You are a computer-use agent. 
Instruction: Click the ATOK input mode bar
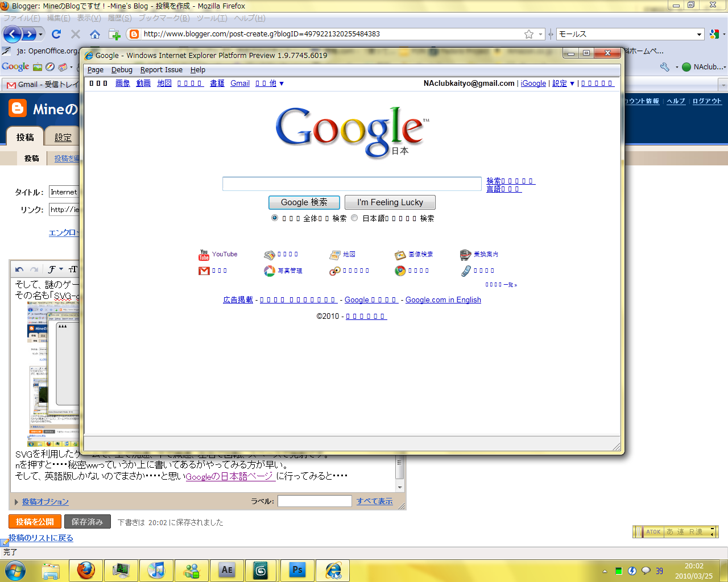click(x=676, y=532)
